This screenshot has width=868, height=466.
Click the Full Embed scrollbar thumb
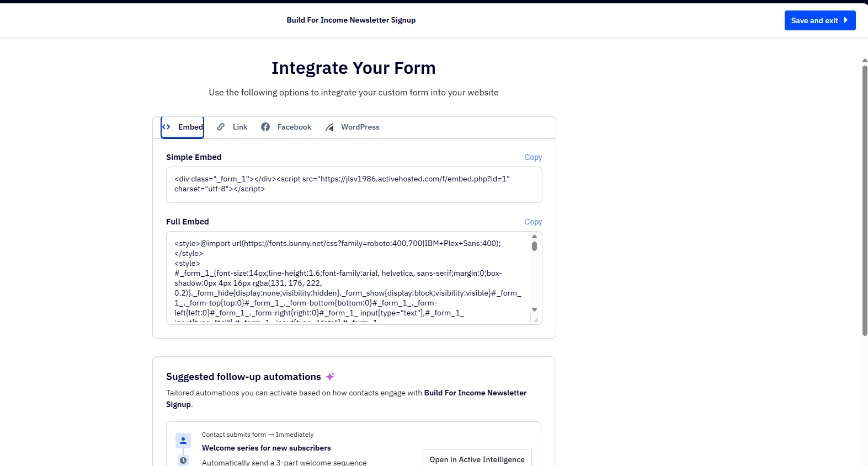534,246
